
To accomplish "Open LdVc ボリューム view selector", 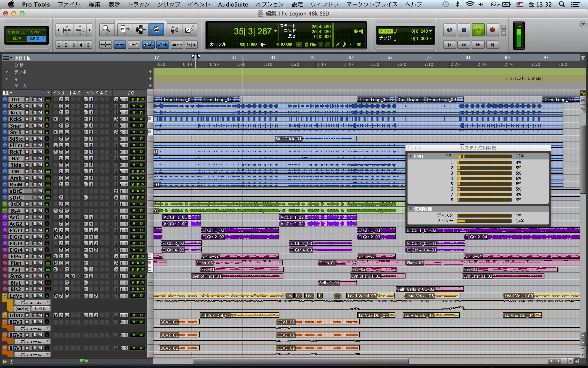I will [x=32, y=302].
